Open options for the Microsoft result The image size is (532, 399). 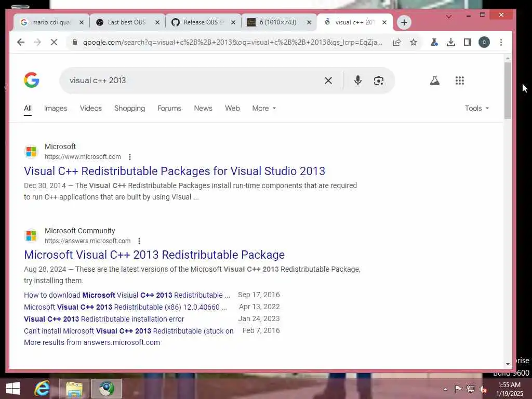[129, 157]
